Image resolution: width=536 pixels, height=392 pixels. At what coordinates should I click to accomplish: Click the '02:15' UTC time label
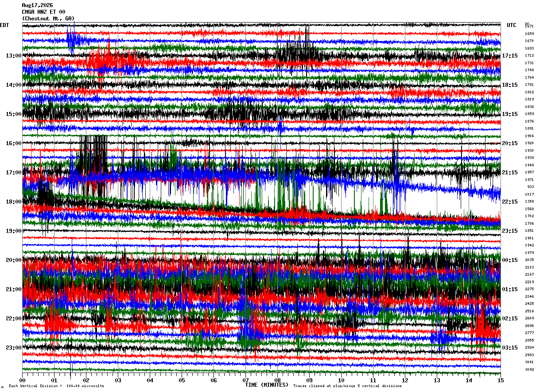[510, 319]
